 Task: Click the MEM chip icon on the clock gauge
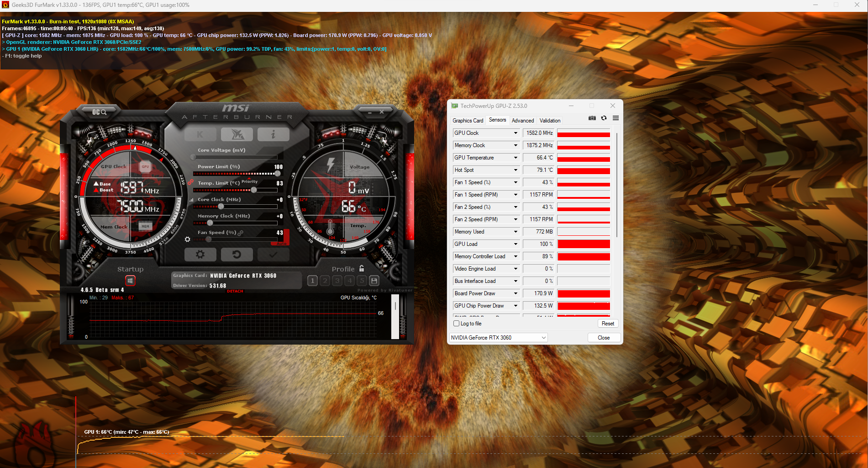pyautogui.click(x=145, y=226)
